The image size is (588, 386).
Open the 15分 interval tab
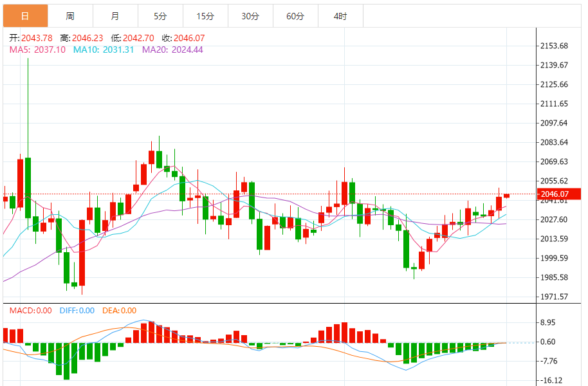(x=205, y=15)
